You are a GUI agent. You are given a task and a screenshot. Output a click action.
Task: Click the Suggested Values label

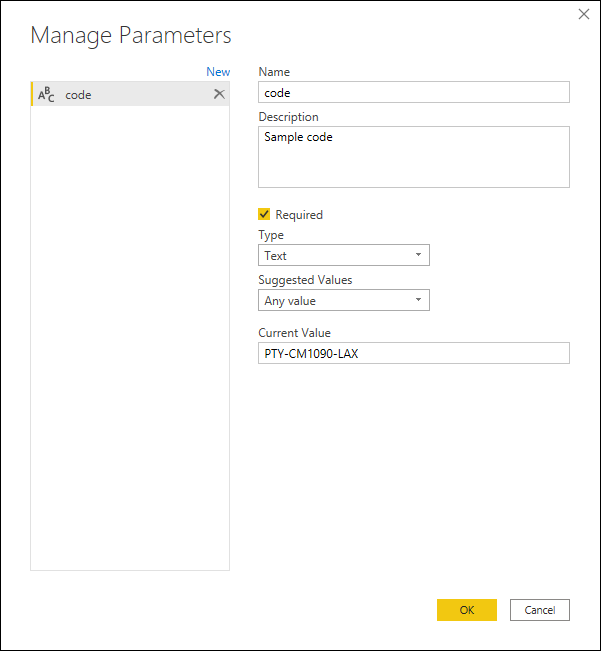pos(305,280)
